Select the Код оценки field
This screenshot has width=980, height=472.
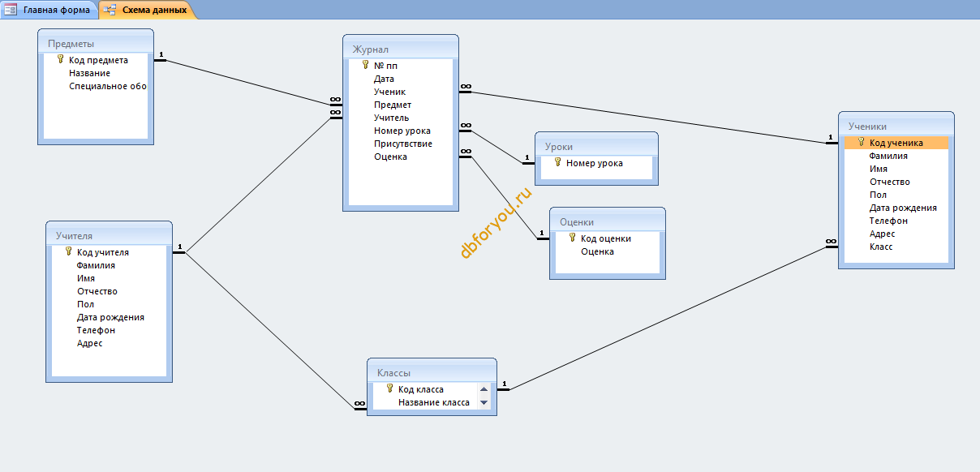[608, 238]
